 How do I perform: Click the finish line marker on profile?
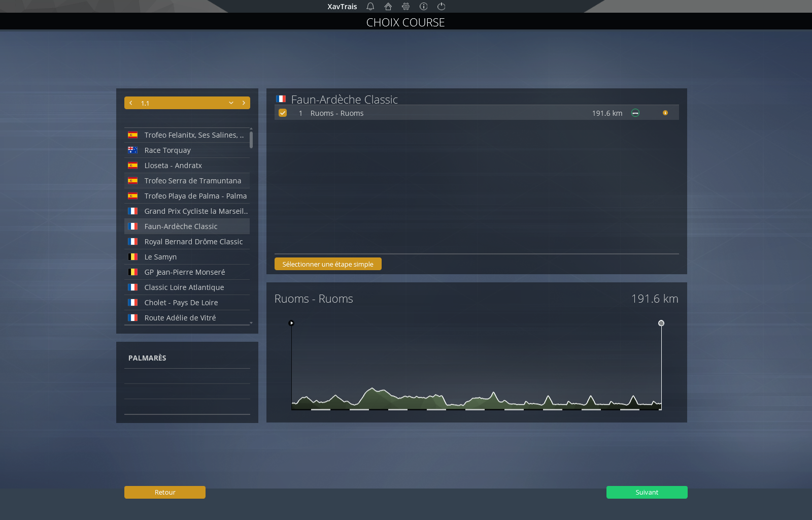pos(661,323)
